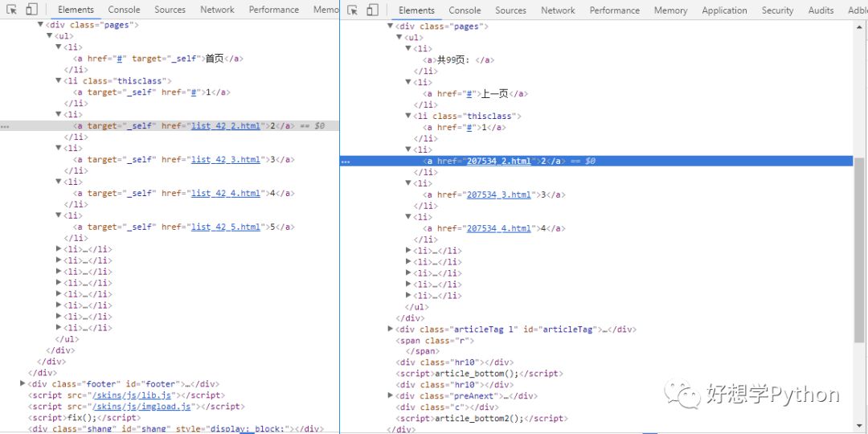Collapse li containing 207534_4.html link

tap(408, 216)
